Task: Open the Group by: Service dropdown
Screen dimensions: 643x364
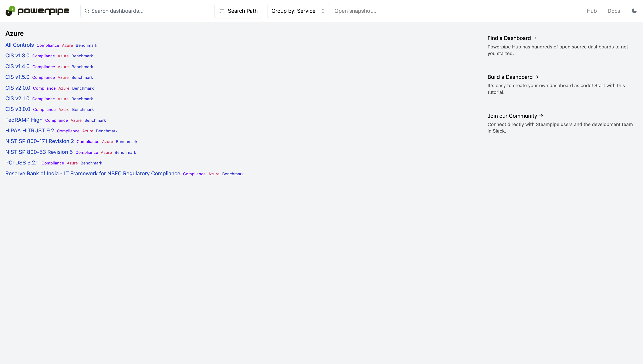Action: pyautogui.click(x=293, y=11)
